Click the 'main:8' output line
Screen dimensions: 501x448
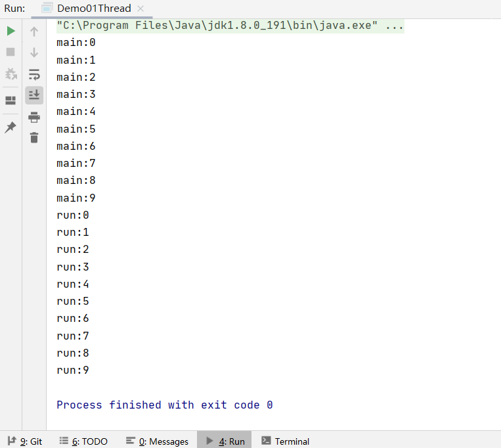(x=76, y=181)
